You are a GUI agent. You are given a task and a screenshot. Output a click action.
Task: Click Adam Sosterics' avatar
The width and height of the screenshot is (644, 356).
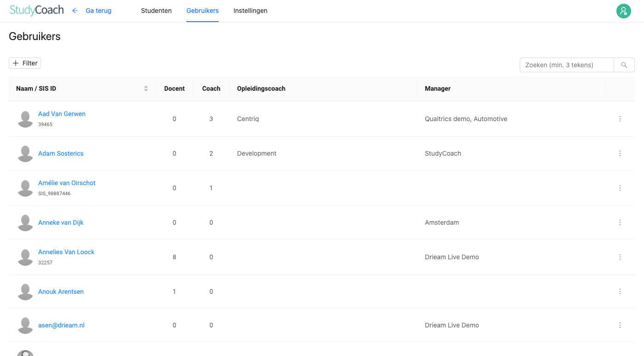click(25, 153)
